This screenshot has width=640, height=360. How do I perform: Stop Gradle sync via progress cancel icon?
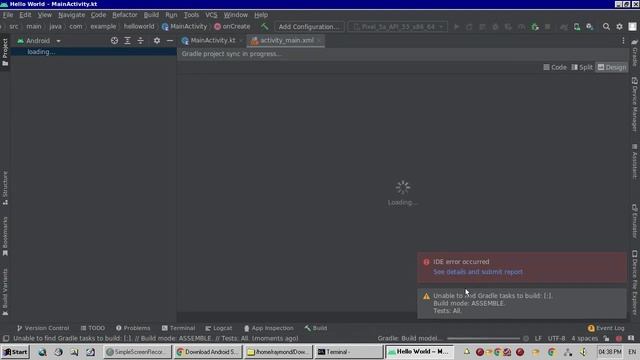[x=526, y=338]
